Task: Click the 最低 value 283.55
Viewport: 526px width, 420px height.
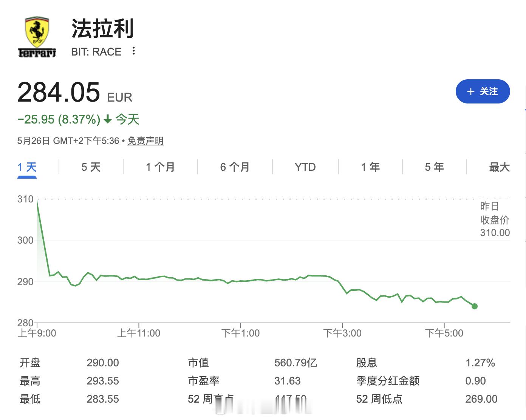Action: (103, 399)
